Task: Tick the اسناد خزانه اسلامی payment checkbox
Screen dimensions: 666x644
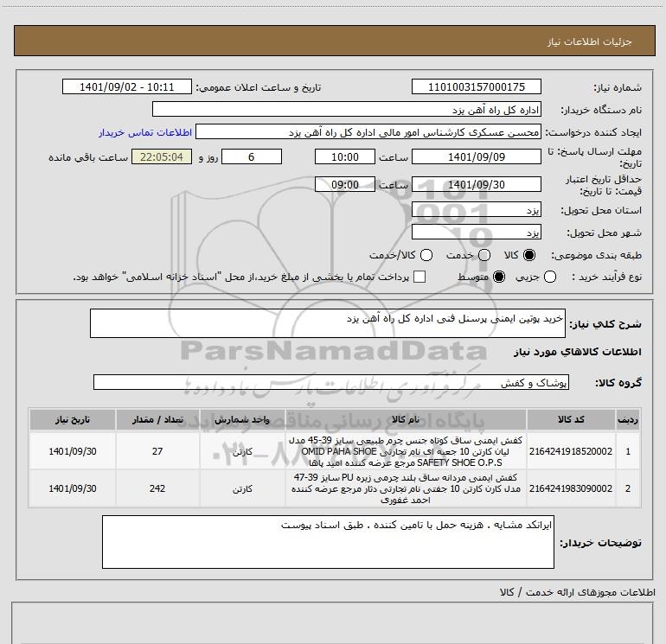Action: point(419,277)
